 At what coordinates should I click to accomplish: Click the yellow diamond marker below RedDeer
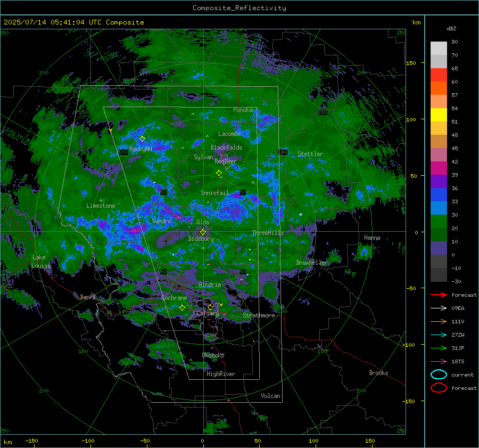pyautogui.click(x=219, y=173)
